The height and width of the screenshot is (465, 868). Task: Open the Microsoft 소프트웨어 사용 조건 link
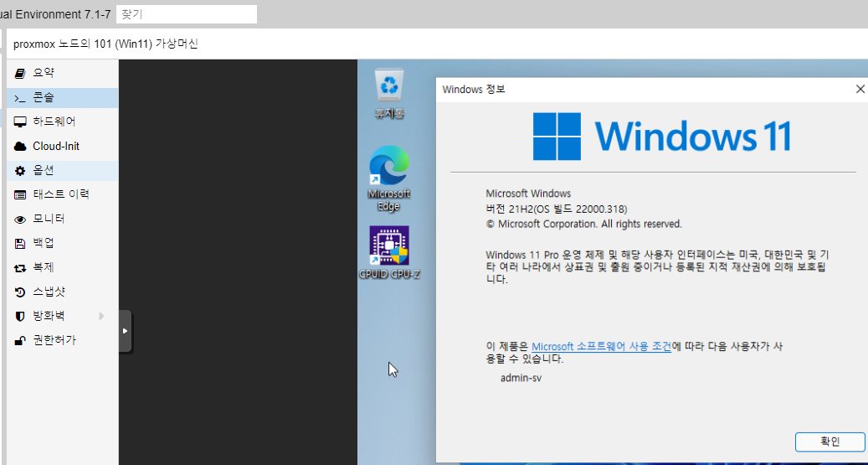pos(601,346)
